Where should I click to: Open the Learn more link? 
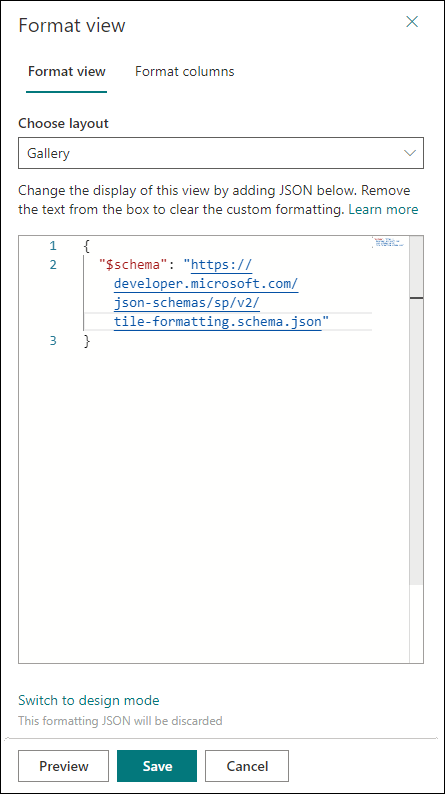click(383, 210)
